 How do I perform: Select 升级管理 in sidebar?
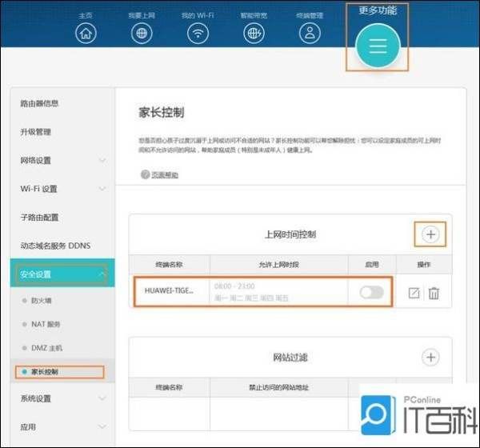tap(35, 132)
